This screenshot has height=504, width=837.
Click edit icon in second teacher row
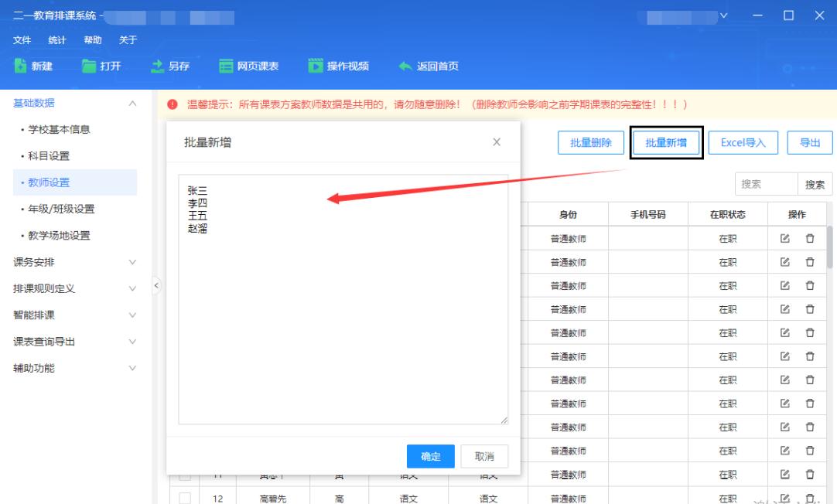click(784, 262)
